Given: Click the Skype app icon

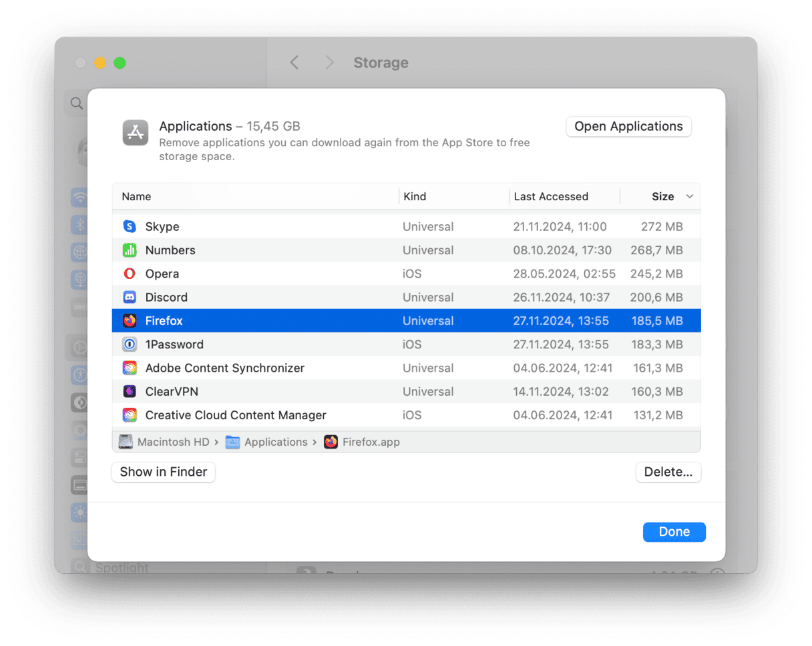Looking at the screenshot, I should [x=130, y=227].
